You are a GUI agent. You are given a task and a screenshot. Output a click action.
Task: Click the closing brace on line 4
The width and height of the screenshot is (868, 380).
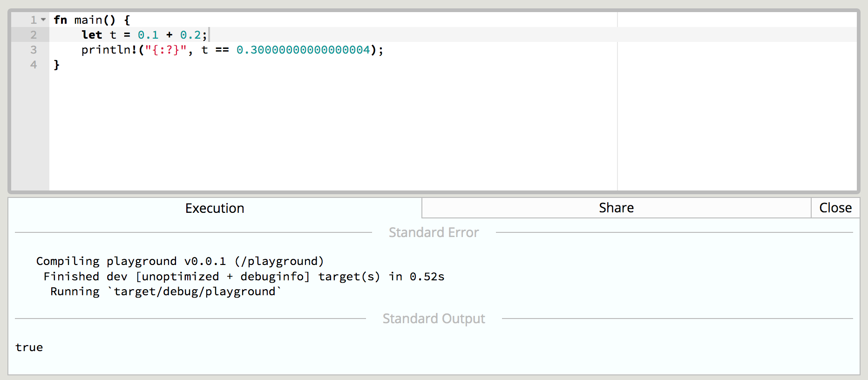pos(57,65)
